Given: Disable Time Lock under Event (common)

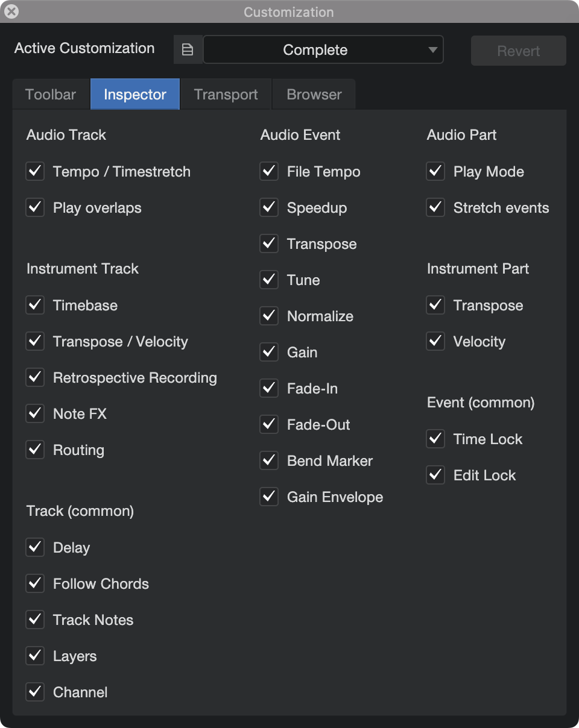Looking at the screenshot, I should click(x=435, y=439).
